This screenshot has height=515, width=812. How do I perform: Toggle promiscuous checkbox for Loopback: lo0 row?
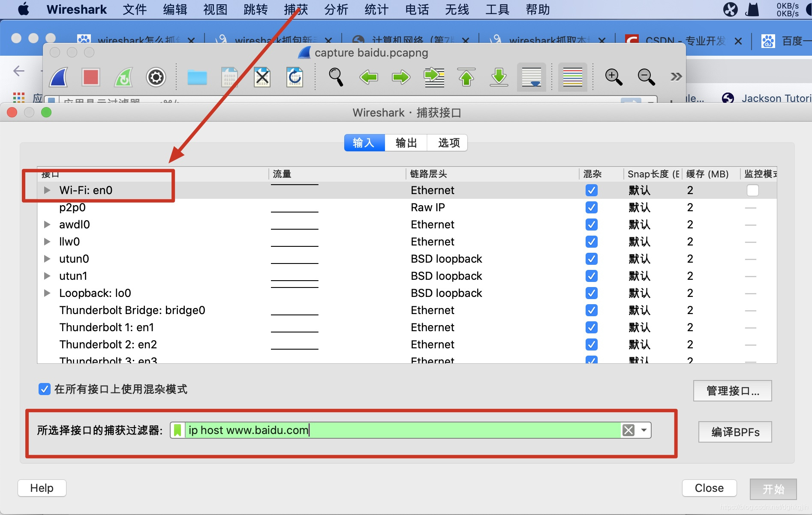592,293
